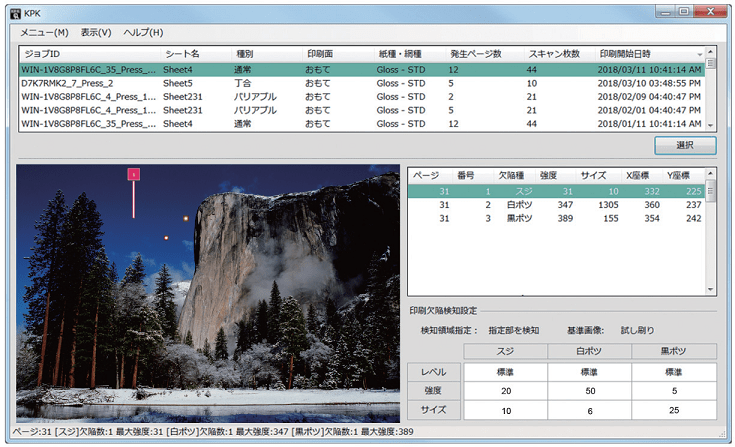Click the preview image of the print
The image size is (735, 447).
[208, 294]
